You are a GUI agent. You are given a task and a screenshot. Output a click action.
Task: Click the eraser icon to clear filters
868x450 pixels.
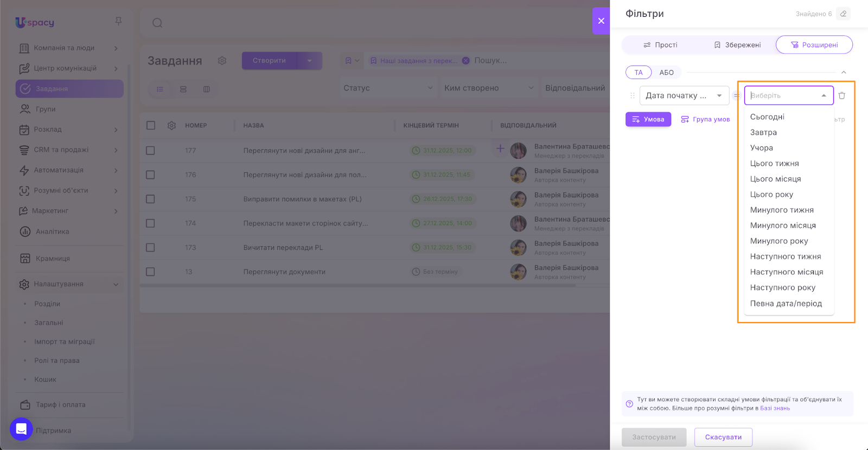click(843, 14)
